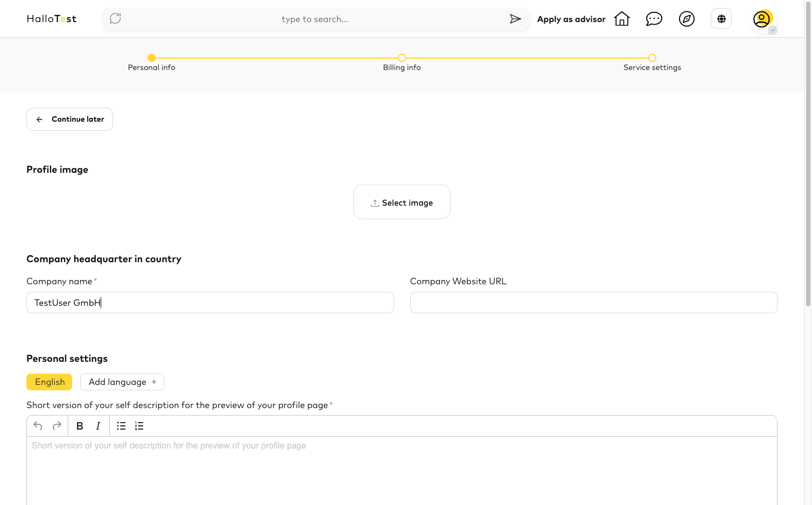
Task: Click the 'Company name' field label
Action: pos(60,281)
